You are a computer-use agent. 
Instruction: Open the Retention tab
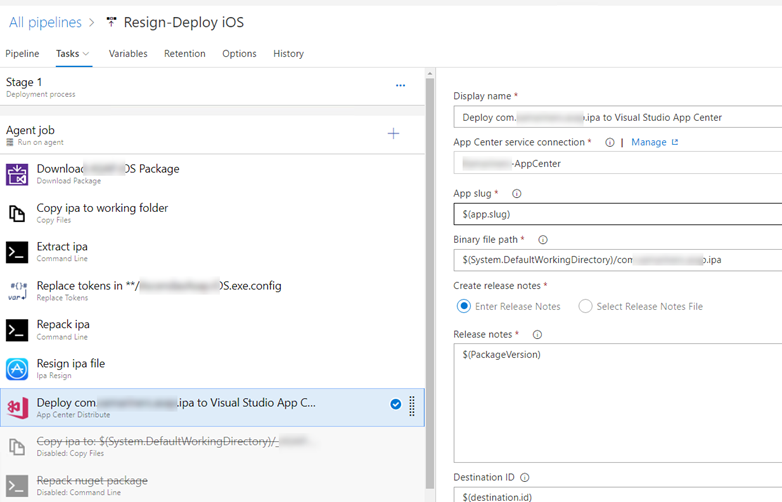(x=185, y=53)
